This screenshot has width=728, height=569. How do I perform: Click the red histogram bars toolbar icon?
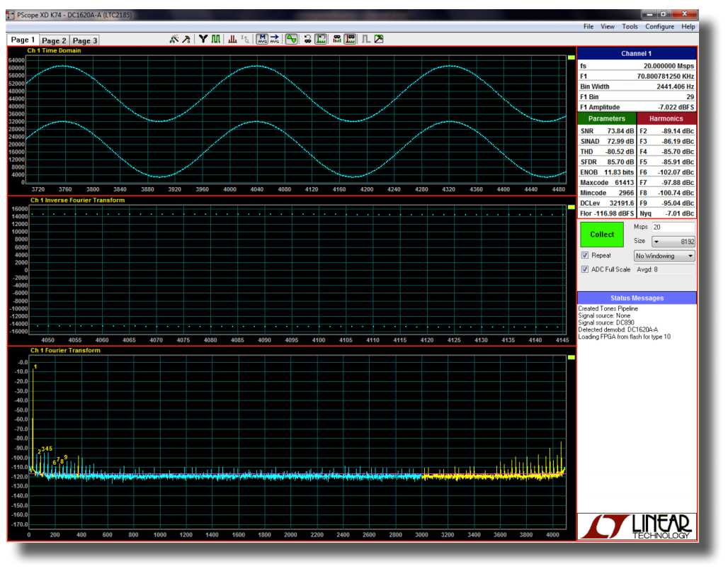tap(232, 40)
